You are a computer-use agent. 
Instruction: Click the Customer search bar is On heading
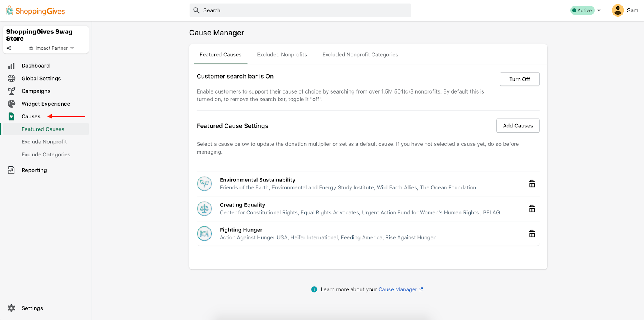click(x=235, y=76)
